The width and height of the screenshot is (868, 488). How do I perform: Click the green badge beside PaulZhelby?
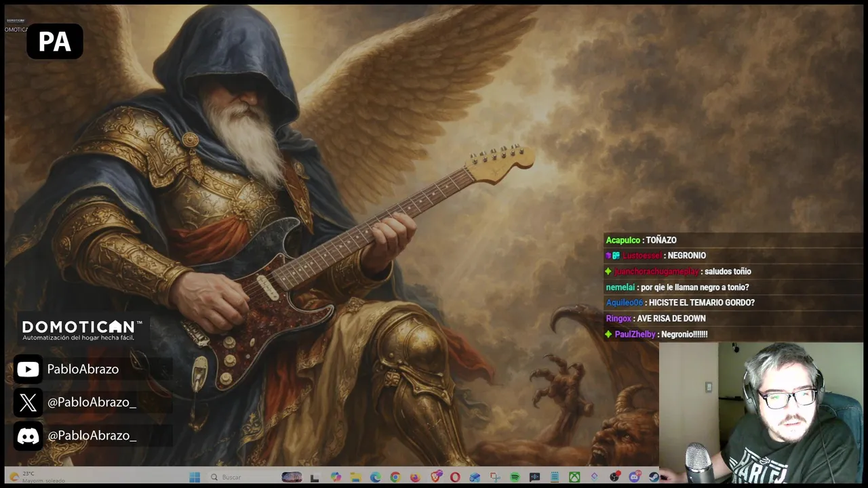(x=608, y=334)
